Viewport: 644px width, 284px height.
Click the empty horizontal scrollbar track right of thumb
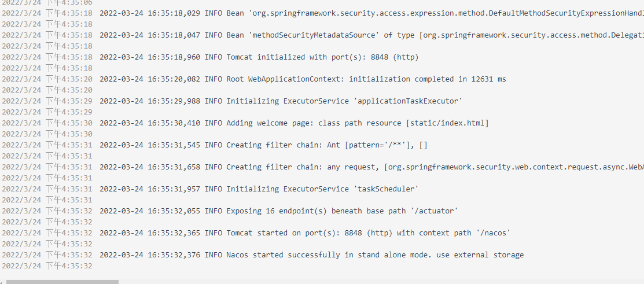[x=376, y=282]
